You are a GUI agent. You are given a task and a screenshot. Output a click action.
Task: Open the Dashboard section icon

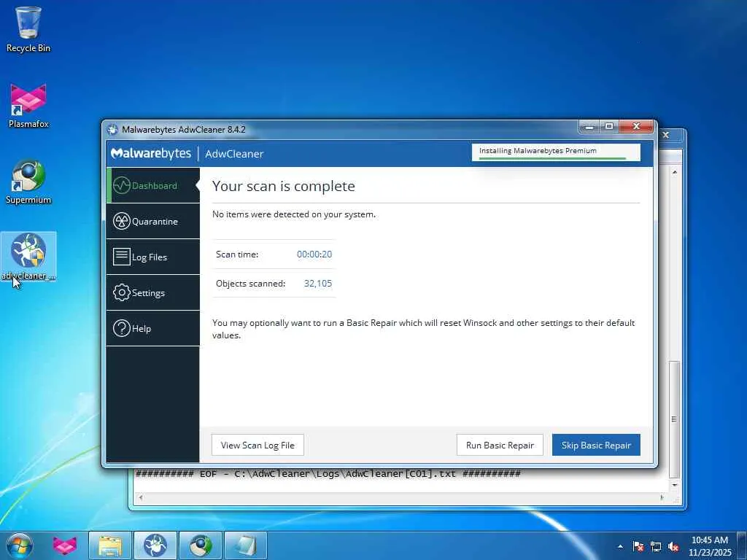pos(122,185)
